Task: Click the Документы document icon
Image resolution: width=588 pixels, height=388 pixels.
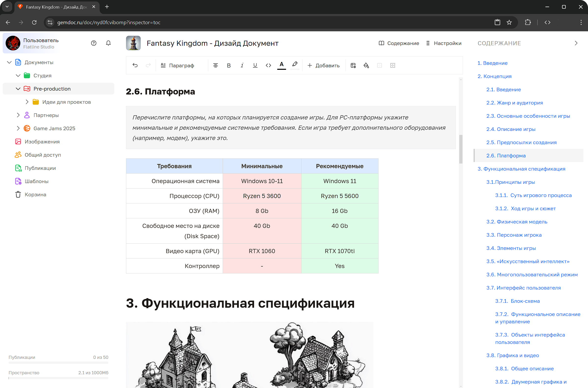Action: (18, 62)
